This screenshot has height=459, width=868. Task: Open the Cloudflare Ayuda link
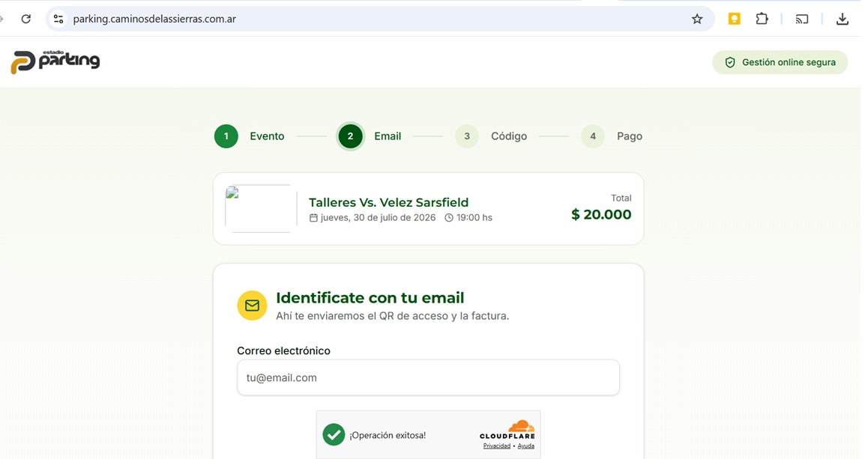pyautogui.click(x=526, y=446)
